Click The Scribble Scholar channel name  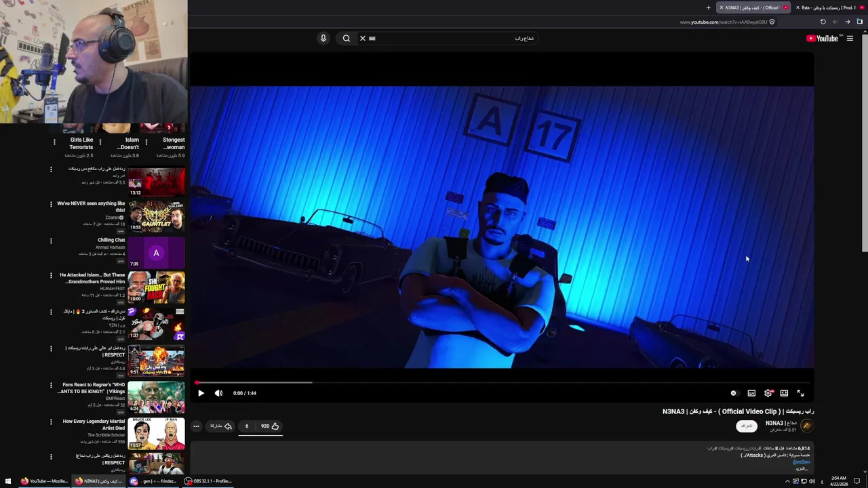pyautogui.click(x=106, y=435)
